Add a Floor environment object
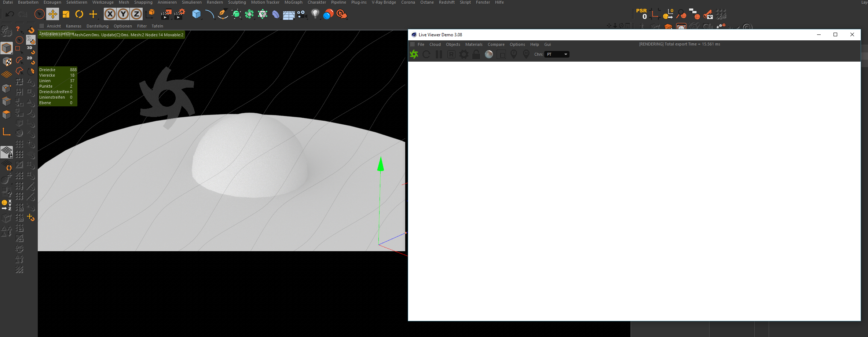The image size is (868, 337). (x=289, y=15)
